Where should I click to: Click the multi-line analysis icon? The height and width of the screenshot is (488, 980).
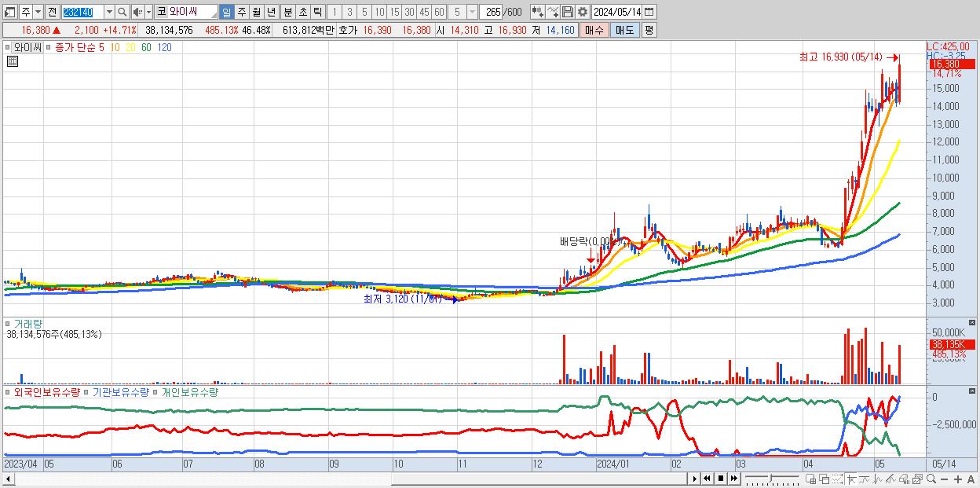coord(891,479)
